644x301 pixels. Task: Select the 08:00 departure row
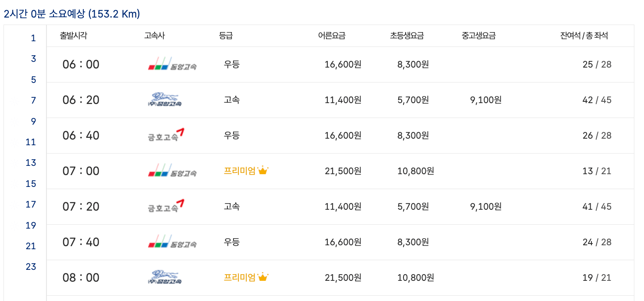(322, 277)
